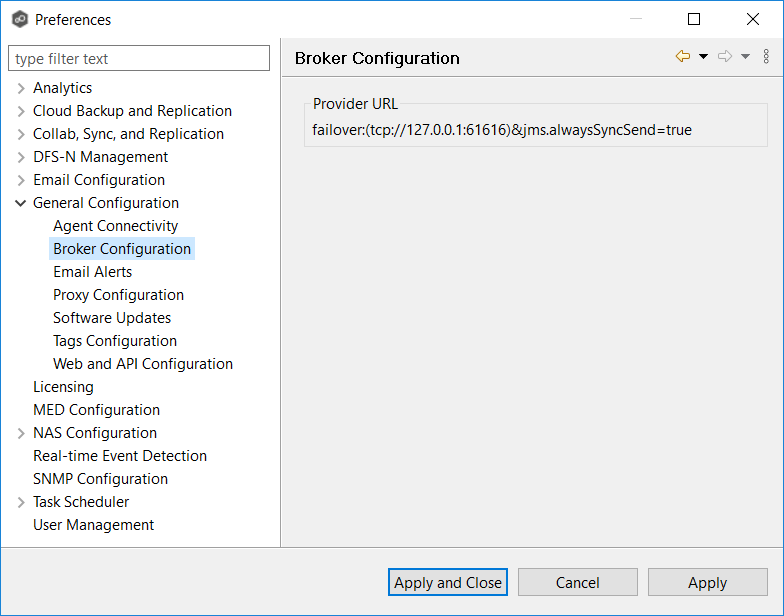Screen dimensions: 784x616
Task: Select Agent Connectivity in the tree
Action: [x=115, y=226]
